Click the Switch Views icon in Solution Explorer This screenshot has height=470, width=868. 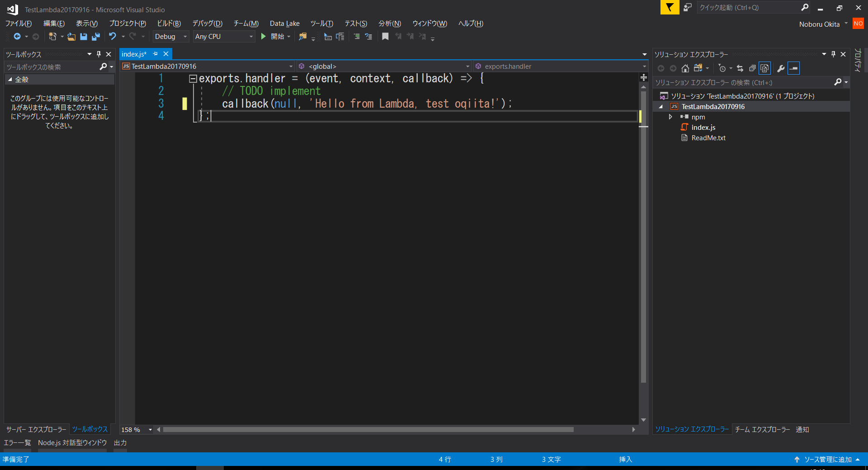[698, 68]
